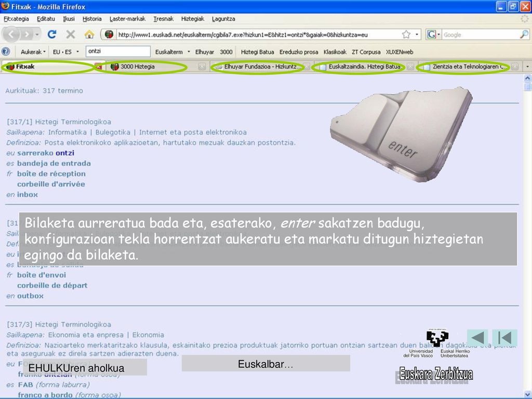Click the 3000 dictionary toolbar button
532x399 pixels.
226,52
